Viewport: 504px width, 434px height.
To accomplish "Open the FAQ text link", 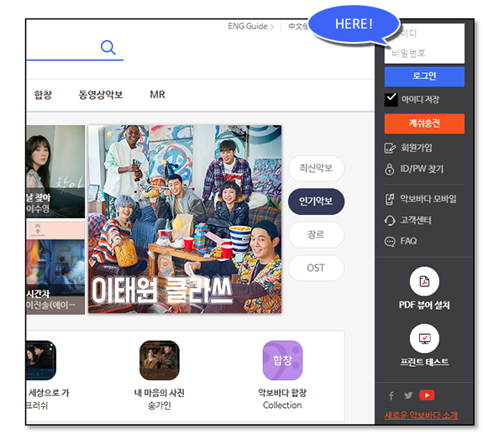I will pos(408,241).
